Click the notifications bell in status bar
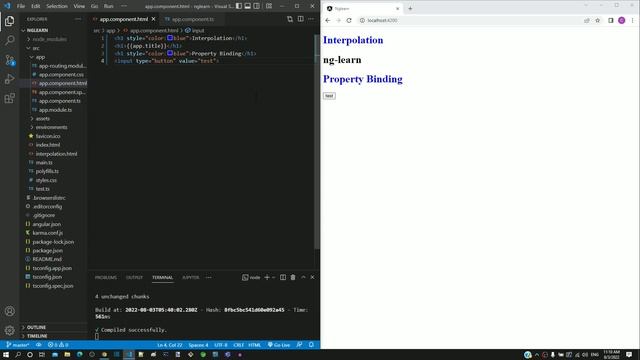This screenshot has height=360, width=640. tap(311, 345)
